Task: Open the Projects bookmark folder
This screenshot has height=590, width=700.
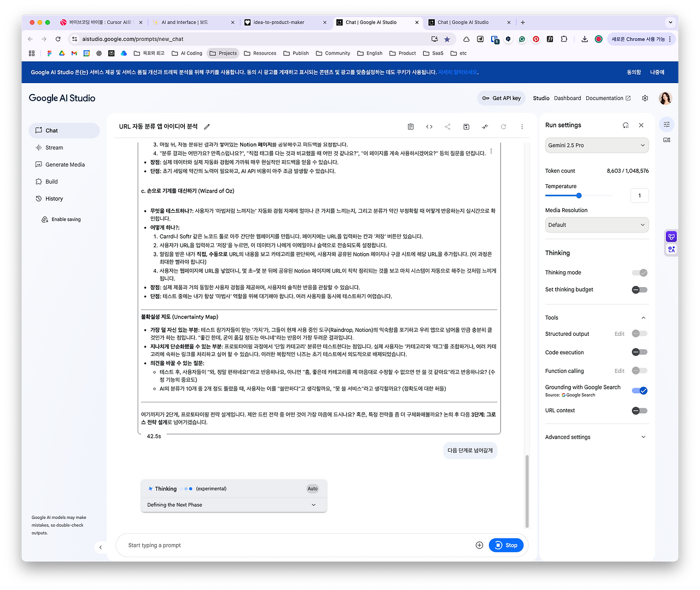Action: pyautogui.click(x=223, y=54)
